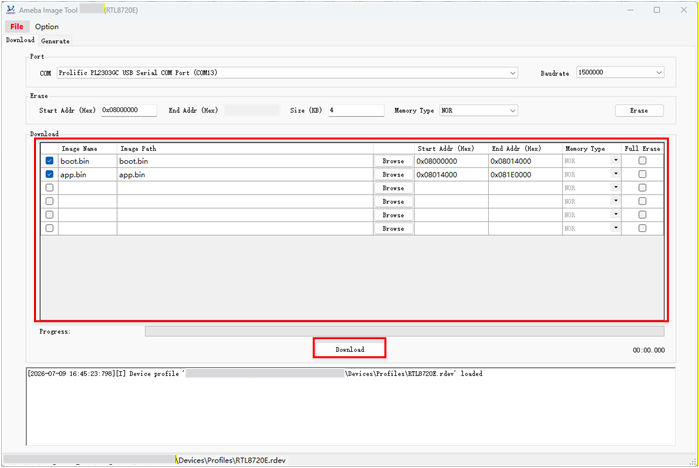Click the status bar RTL8720E.rdev path
This screenshot has width=699, height=468.
(231, 460)
